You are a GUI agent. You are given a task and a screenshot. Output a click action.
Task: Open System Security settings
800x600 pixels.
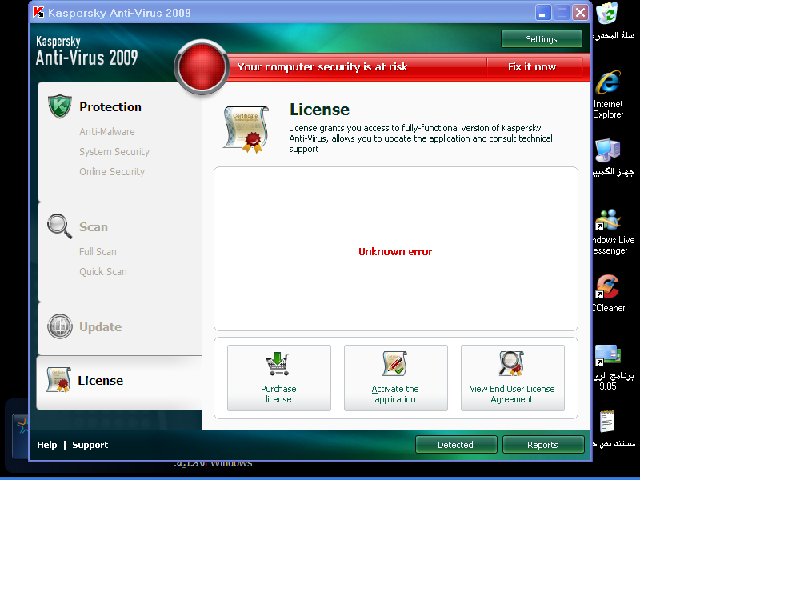114,152
